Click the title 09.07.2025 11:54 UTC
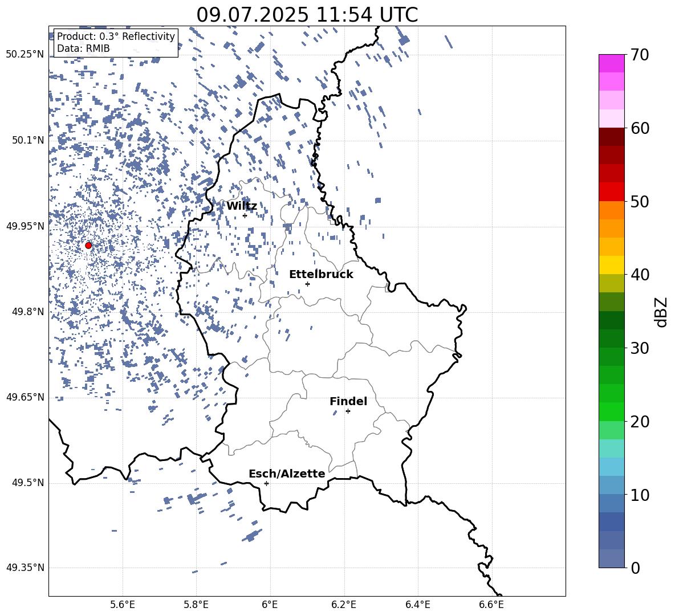 tap(307, 15)
